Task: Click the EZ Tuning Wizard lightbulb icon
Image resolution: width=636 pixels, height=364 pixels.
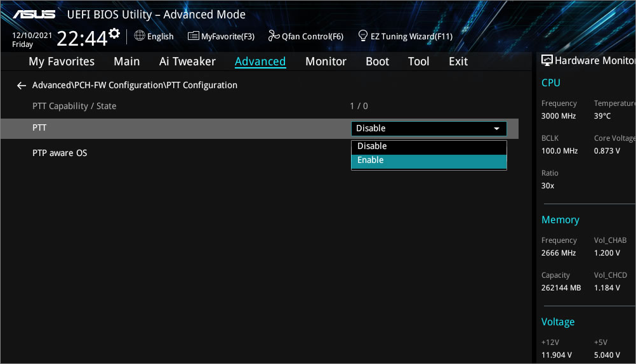Action: click(363, 36)
